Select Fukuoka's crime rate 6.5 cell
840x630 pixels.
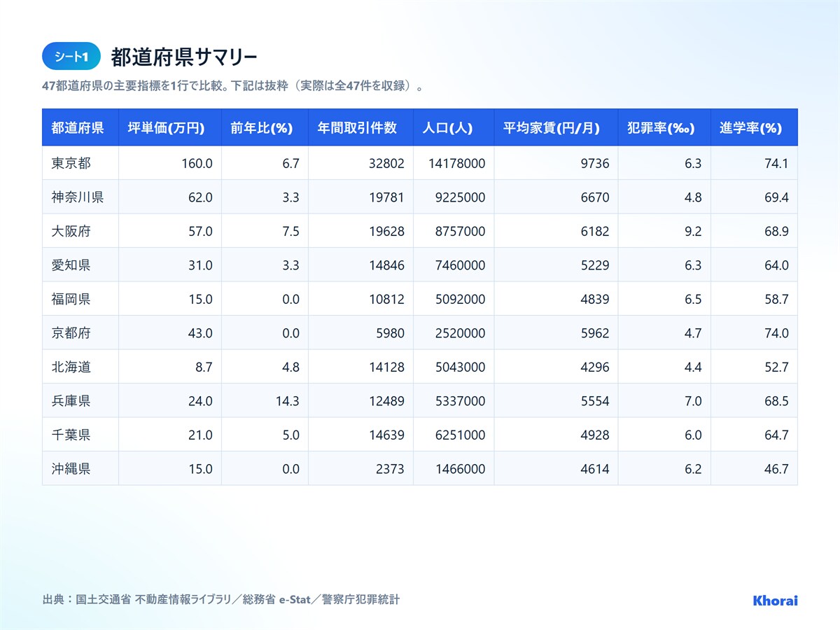click(664, 299)
